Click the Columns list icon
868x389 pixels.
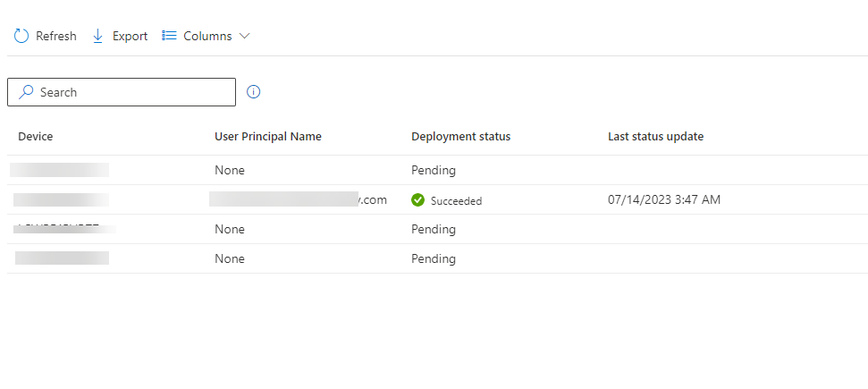pos(169,36)
